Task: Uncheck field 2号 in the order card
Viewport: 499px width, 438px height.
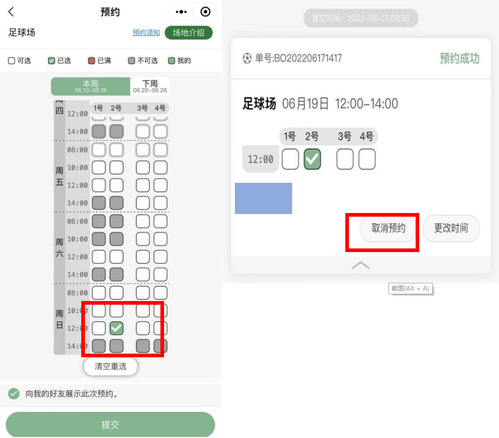Action: tap(312, 159)
